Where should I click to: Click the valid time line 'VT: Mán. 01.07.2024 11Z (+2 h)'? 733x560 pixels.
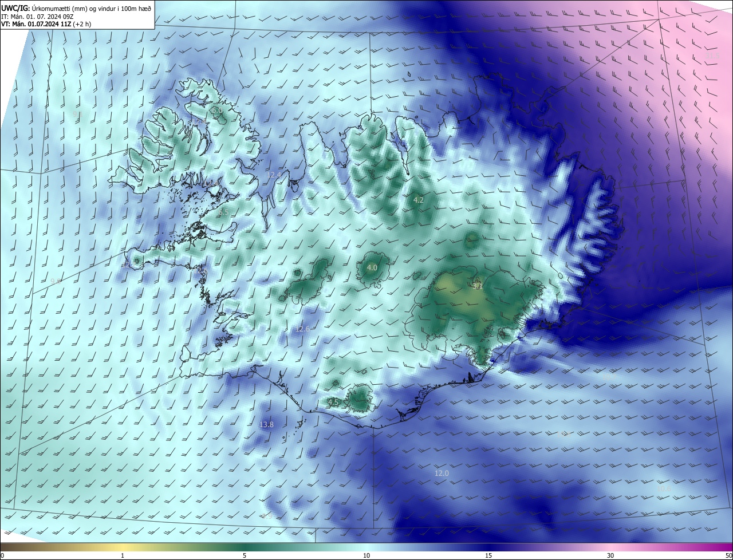pyautogui.click(x=45, y=24)
